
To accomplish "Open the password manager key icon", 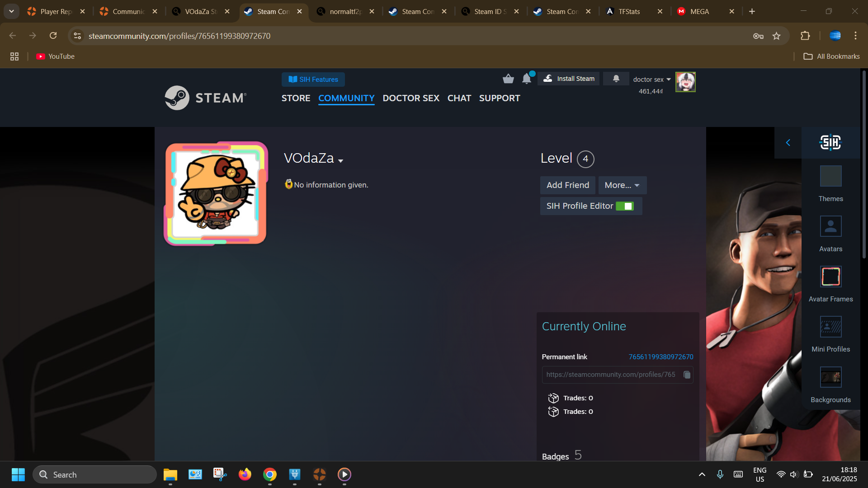I will pos(758,36).
